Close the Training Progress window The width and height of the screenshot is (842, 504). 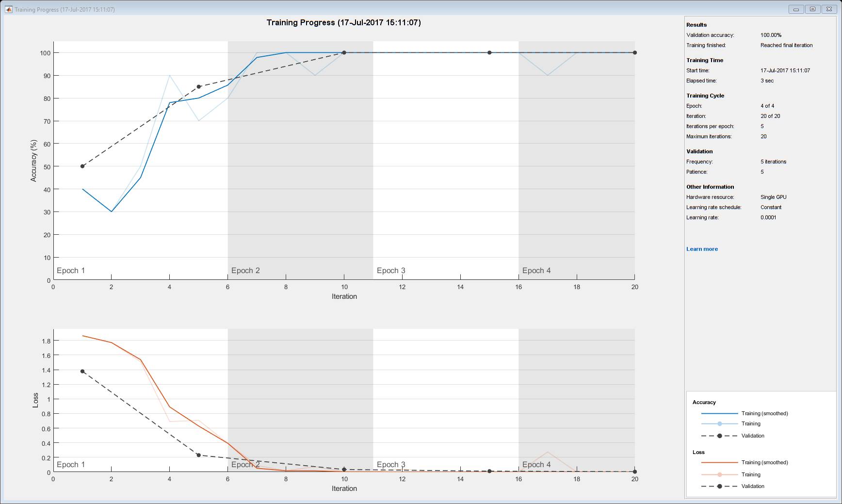(x=829, y=9)
